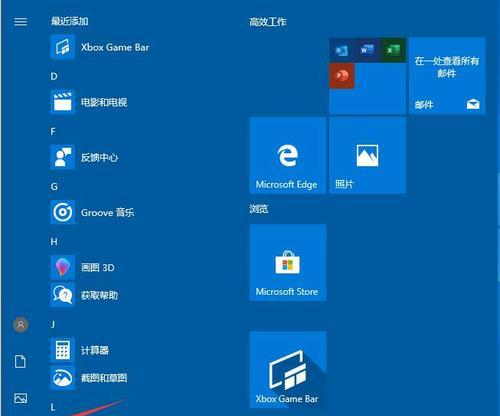The image size is (500, 416).
Task: Open the 计算器 app icon
Action: point(63,350)
